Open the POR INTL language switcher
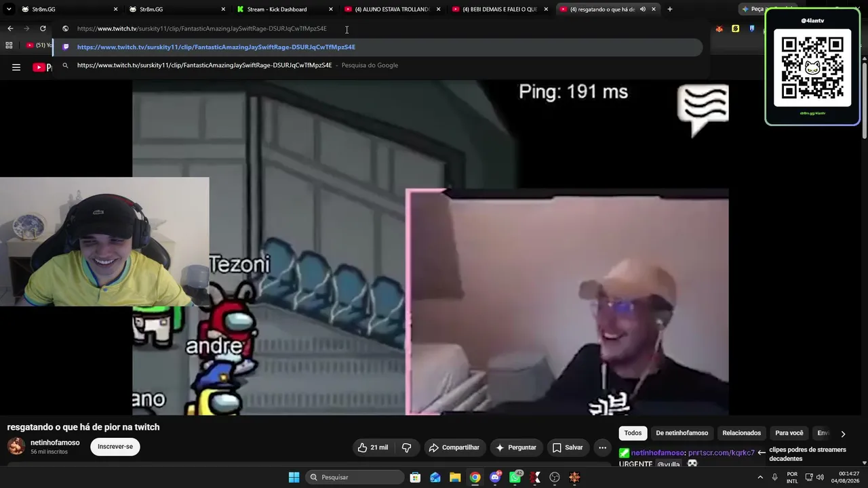This screenshot has width=868, height=488. tap(792, 477)
